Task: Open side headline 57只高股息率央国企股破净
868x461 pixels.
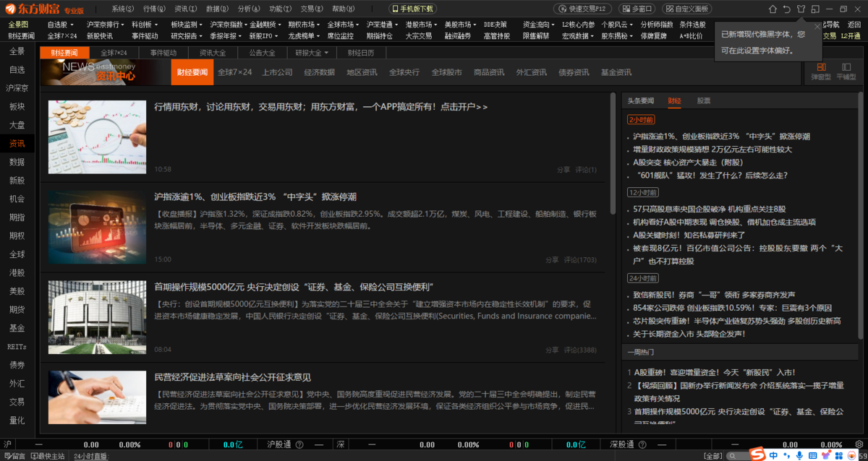Action: tap(709, 209)
